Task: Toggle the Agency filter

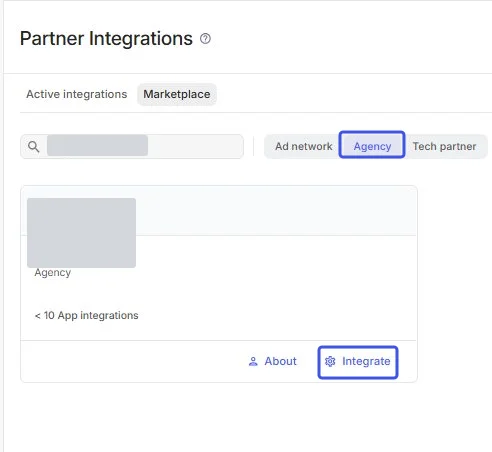Action: coord(372,145)
